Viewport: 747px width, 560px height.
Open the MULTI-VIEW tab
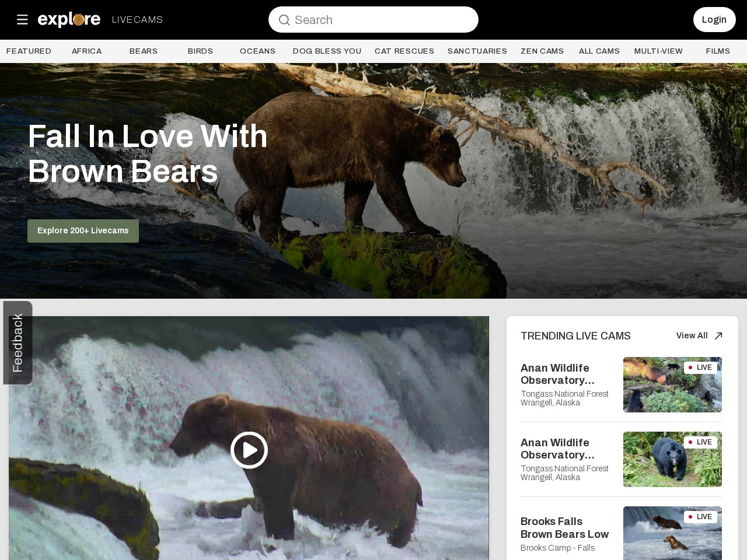click(658, 51)
